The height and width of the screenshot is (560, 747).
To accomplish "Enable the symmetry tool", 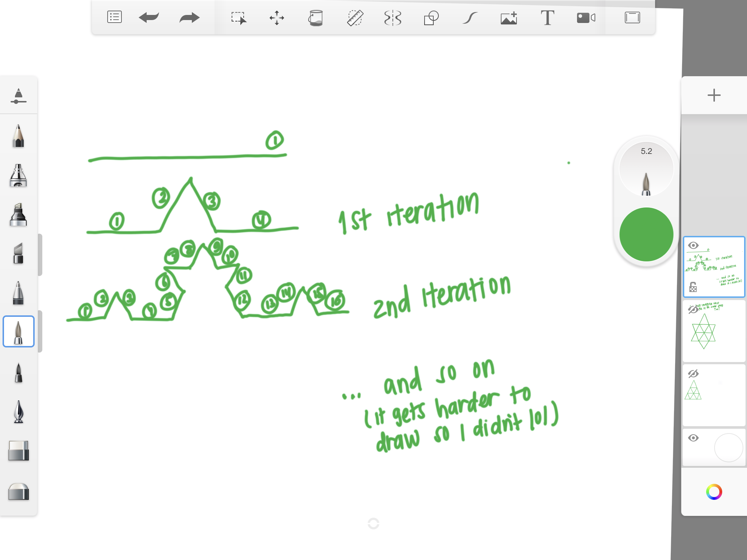I will click(x=393, y=17).
